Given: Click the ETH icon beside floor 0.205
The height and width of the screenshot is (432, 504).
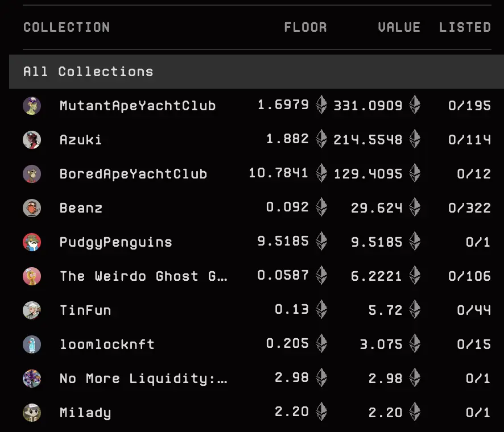Looking at the screenshot, I should [321, 343].
